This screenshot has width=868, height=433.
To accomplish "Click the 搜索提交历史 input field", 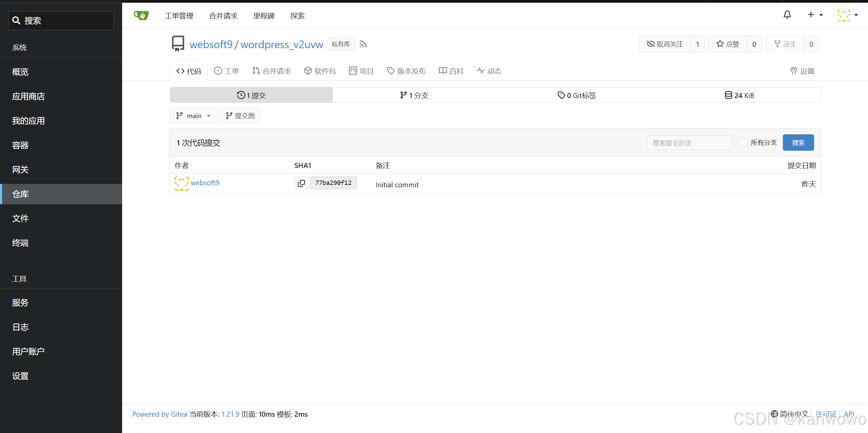I will pos(690,143).
